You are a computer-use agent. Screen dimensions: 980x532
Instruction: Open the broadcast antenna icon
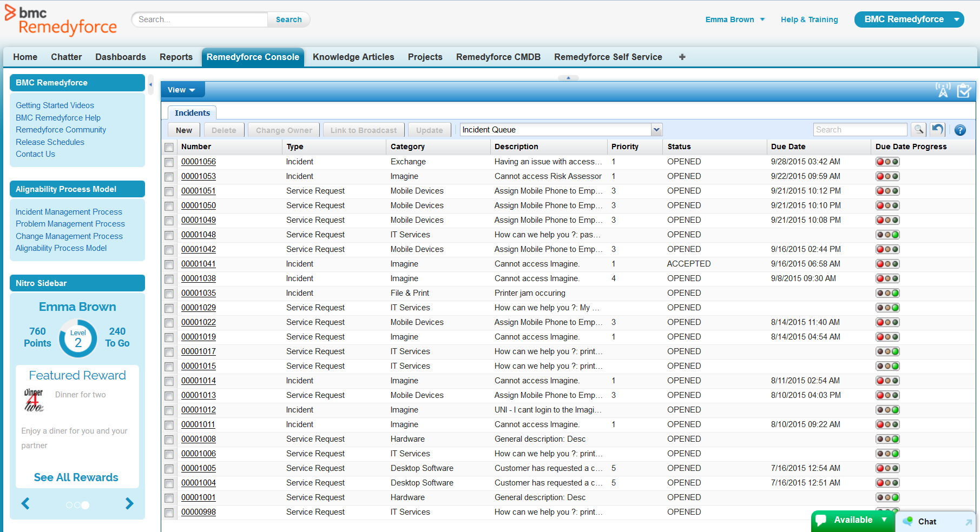(943, 90)
